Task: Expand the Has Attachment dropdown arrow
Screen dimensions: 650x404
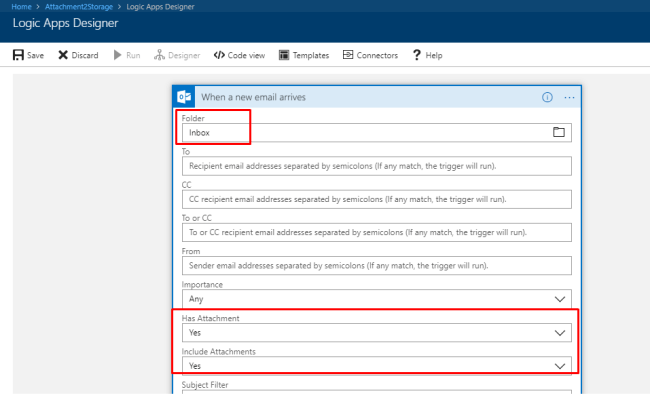Action: pyautogui.click(x=560, y=333)
